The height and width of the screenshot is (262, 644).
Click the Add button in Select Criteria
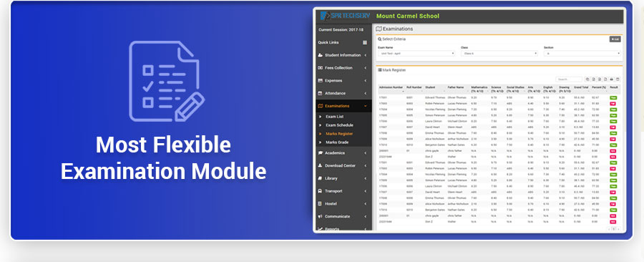click(615, 39)
